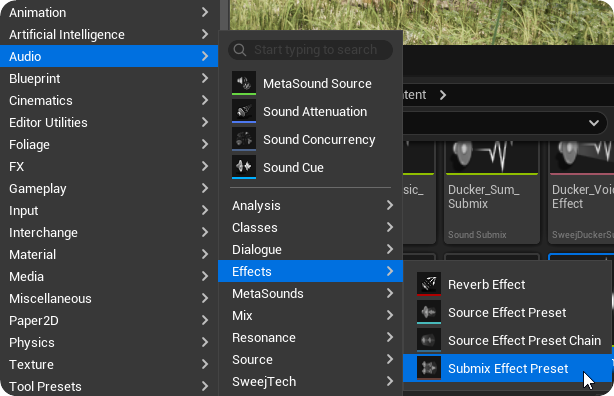Select the Audio category
This screenshot has width=614, height=396.
109,56
